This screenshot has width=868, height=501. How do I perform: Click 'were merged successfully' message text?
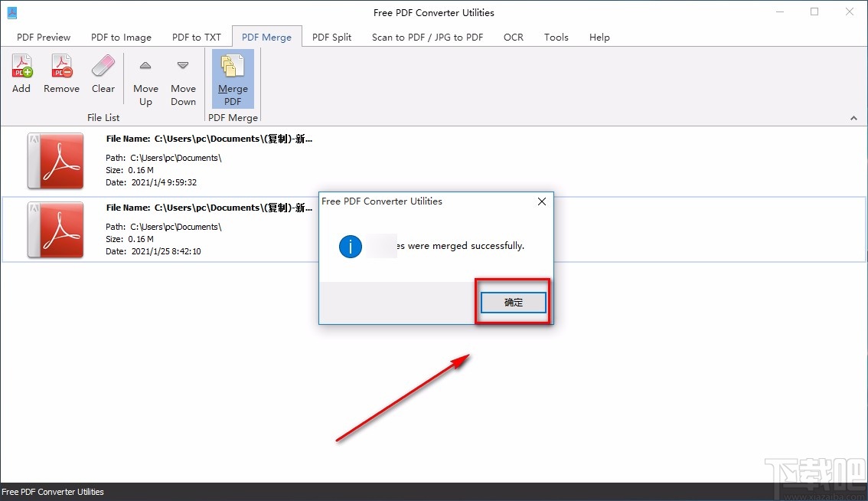click(x=466, y=245)
